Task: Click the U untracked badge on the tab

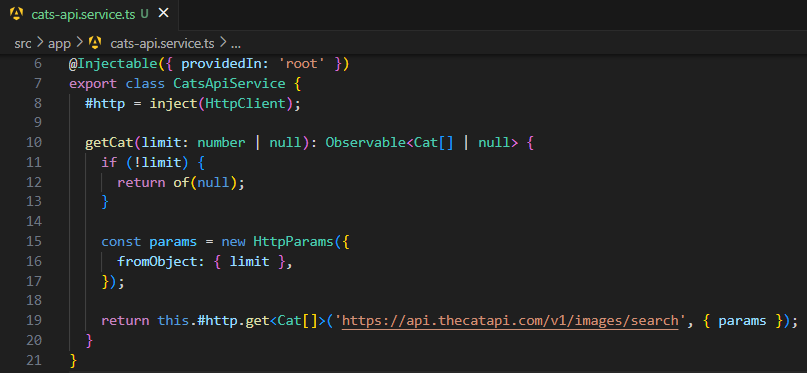Action: [144, 14]
